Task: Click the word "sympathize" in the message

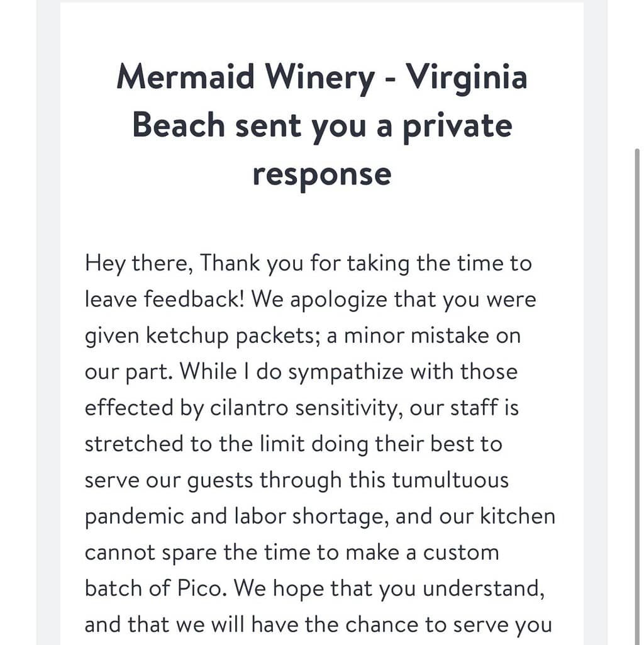Action: (345, 371)
